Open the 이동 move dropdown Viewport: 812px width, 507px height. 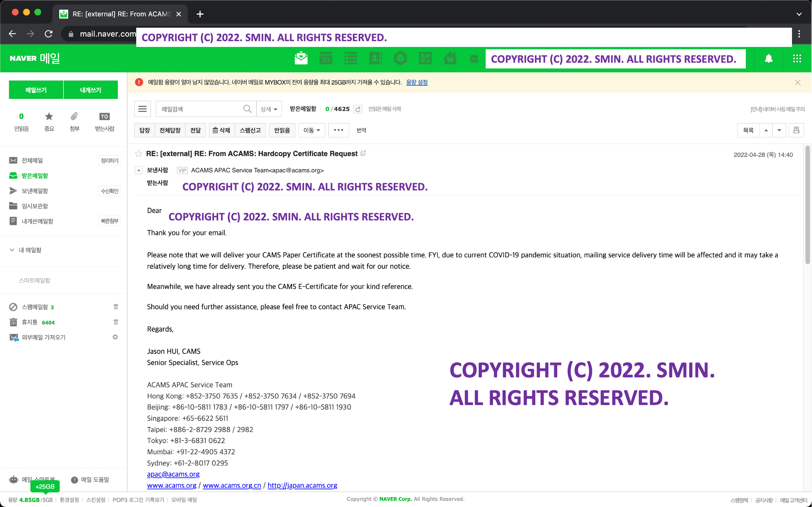(312, 130)
